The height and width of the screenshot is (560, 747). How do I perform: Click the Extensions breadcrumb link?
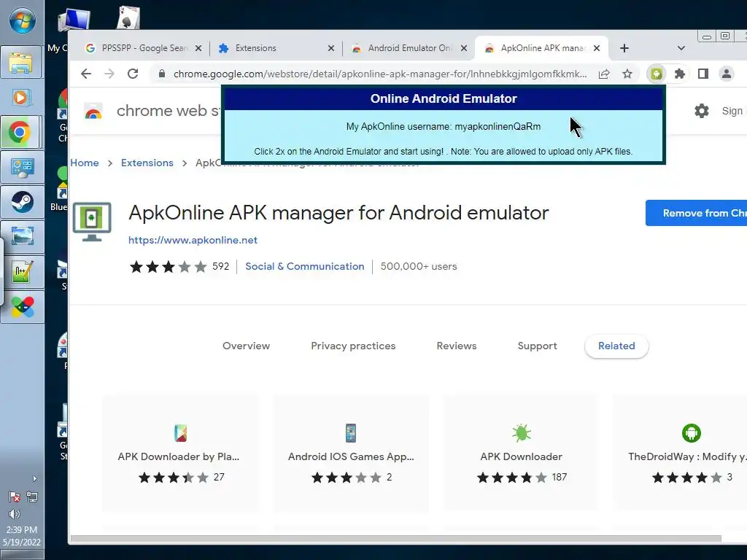pyautogui.click(x=147, y=163)
